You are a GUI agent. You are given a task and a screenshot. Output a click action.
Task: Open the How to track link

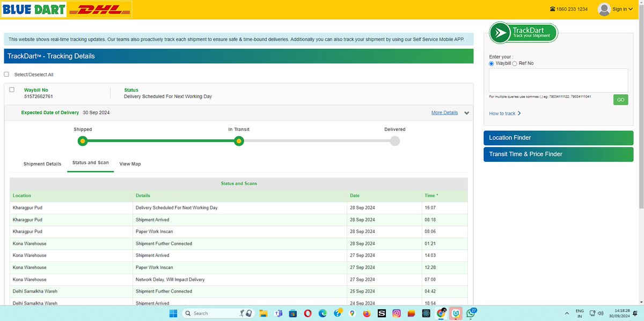[x=505, y=114]
